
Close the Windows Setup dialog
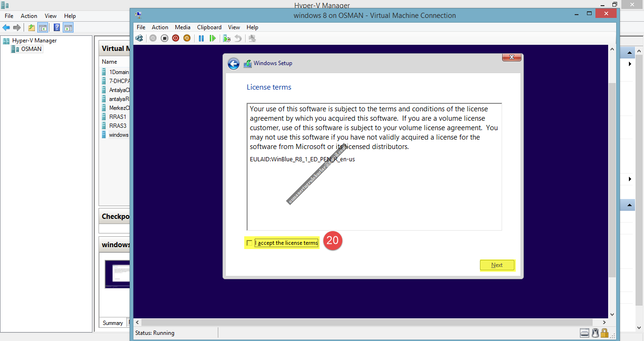coord(512,58)
